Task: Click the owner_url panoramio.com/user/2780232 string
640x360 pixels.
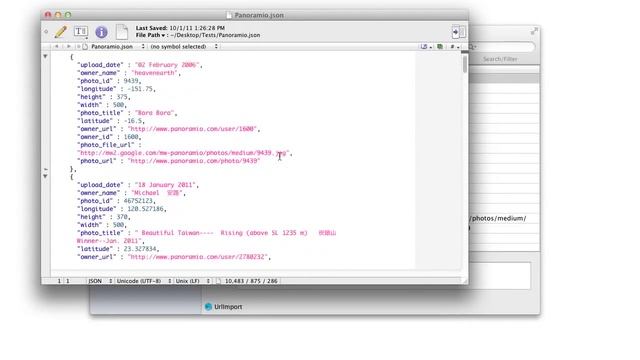Action: point(198,257)
